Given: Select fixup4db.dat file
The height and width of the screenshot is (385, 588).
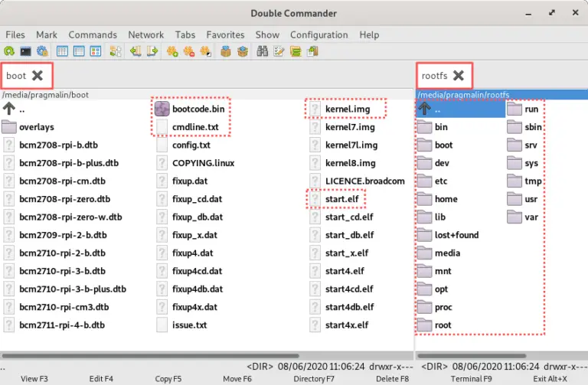Looking at the screenshot, I should (198, 289).
